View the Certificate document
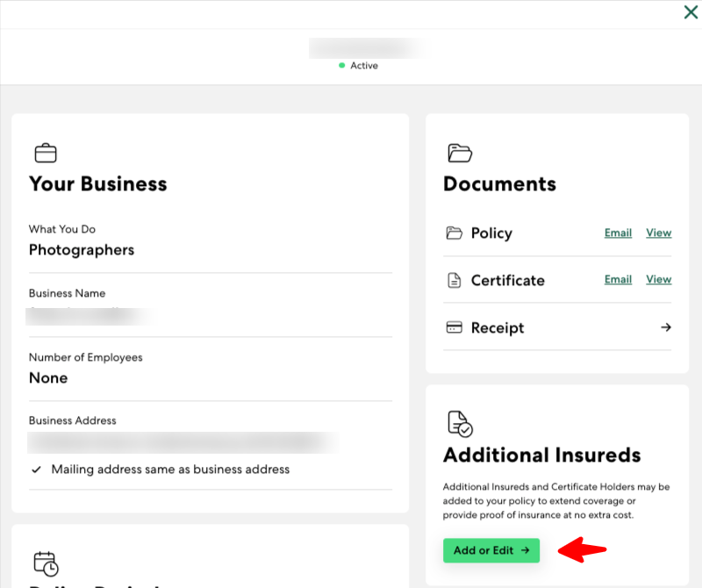 click(658, 279)
